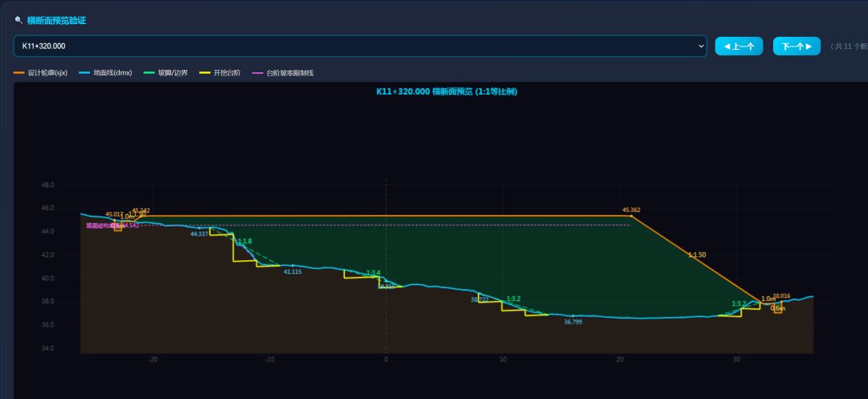This screenshot has width=868, height=399.
Task: Open the K11+320.000 section dropdown
Action: [360, 46]
